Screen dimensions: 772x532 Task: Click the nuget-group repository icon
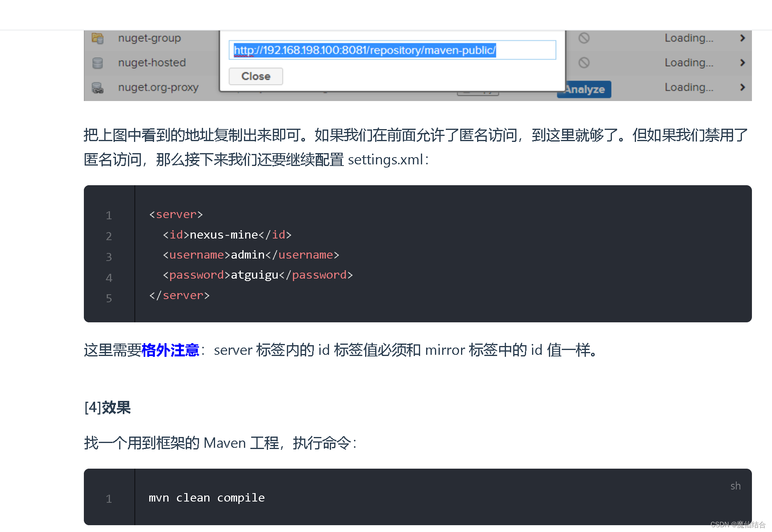tap(98, 38)
